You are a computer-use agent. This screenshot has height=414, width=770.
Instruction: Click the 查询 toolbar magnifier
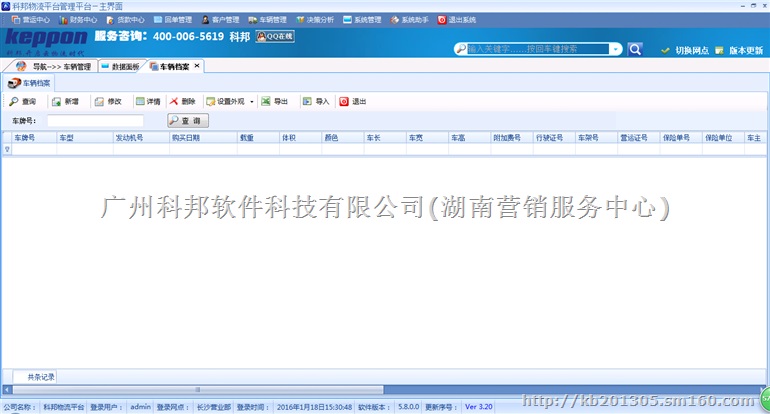23,102
